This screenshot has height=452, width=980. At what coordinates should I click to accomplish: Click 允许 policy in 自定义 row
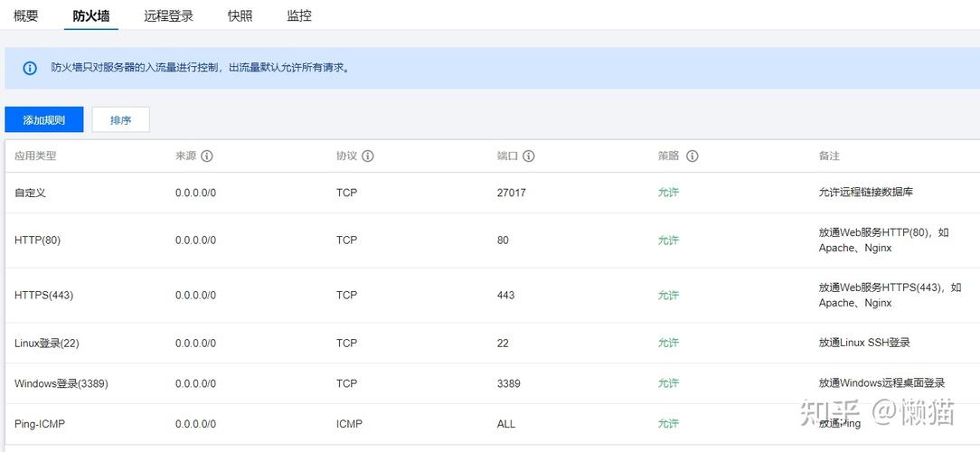[668, 193]
